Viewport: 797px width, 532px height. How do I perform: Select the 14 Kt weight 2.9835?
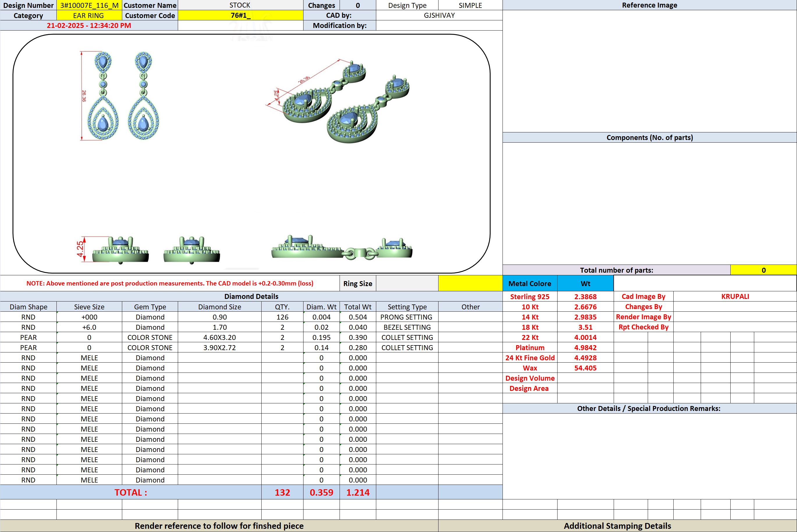[585, 317]
